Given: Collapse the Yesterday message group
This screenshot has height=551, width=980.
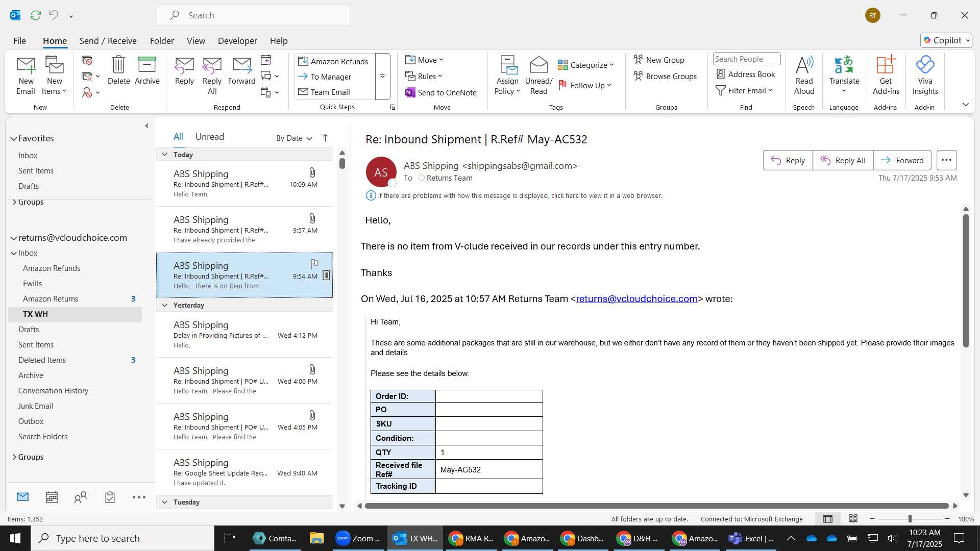Looking at the screenshot, I should [x=164, y=305].
